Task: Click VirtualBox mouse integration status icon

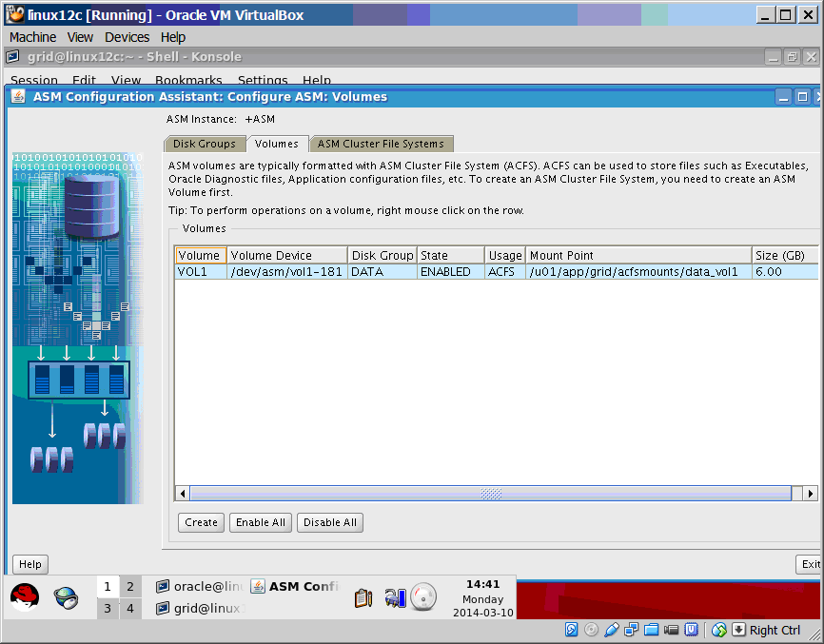Action: tap(719, 630)
